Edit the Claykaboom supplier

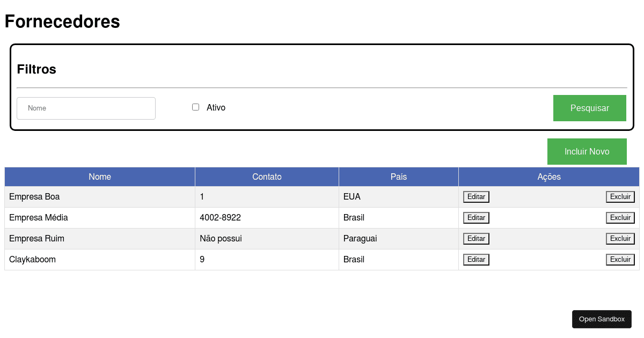click(x=476, y=259)
